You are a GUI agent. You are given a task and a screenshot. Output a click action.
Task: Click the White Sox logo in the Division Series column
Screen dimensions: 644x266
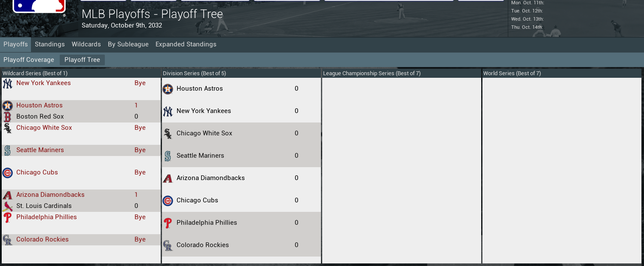point(168,134)
